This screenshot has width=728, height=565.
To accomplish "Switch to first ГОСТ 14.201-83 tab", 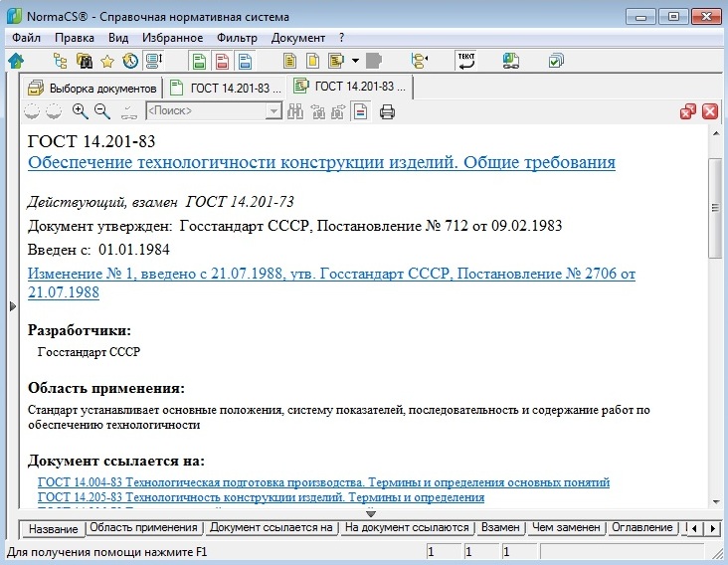I will point(226,88).
